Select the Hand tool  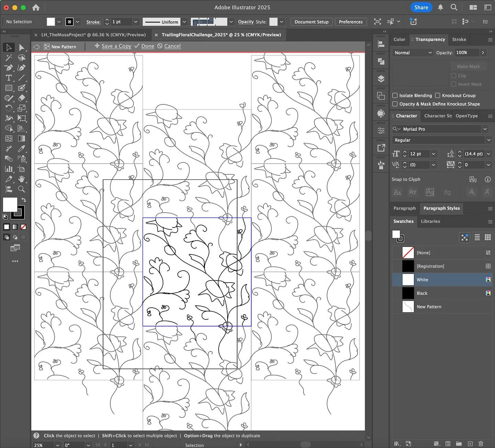[22, 179]
